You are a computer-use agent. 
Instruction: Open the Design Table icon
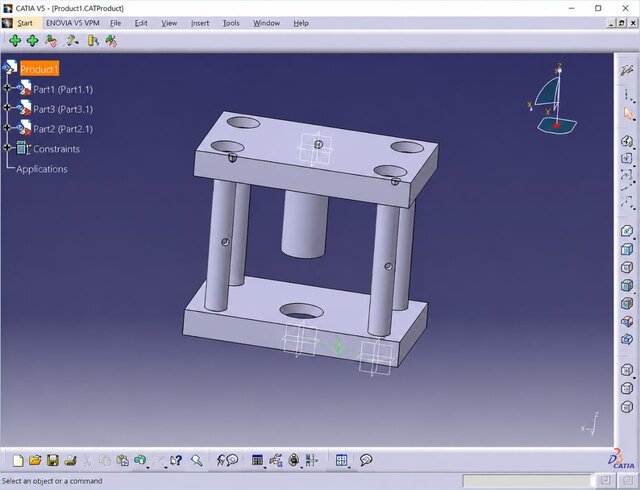[257, 460]
